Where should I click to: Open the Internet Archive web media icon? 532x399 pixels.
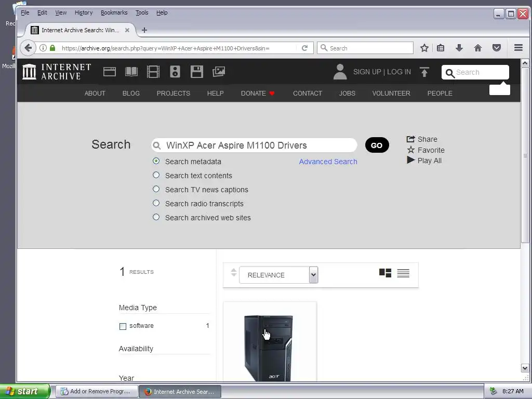click(x=109, y=72)
